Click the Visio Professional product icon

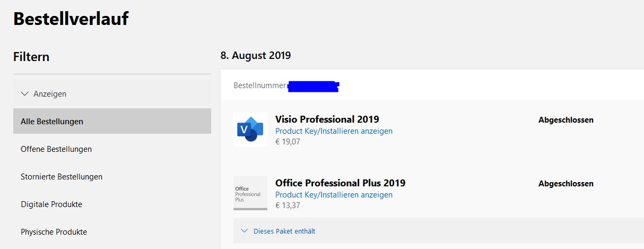coord(250,130)
